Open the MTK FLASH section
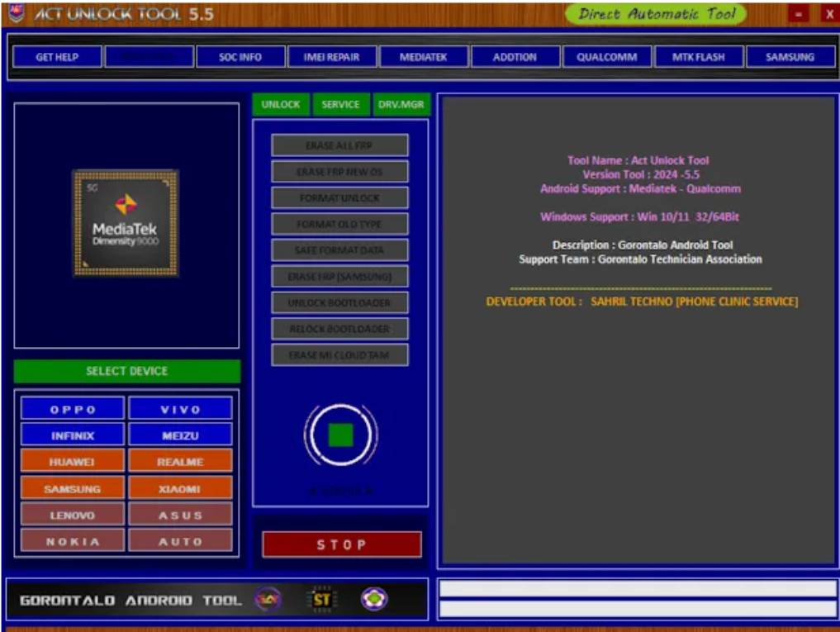 pyautogui.click(x=698, y=57)
